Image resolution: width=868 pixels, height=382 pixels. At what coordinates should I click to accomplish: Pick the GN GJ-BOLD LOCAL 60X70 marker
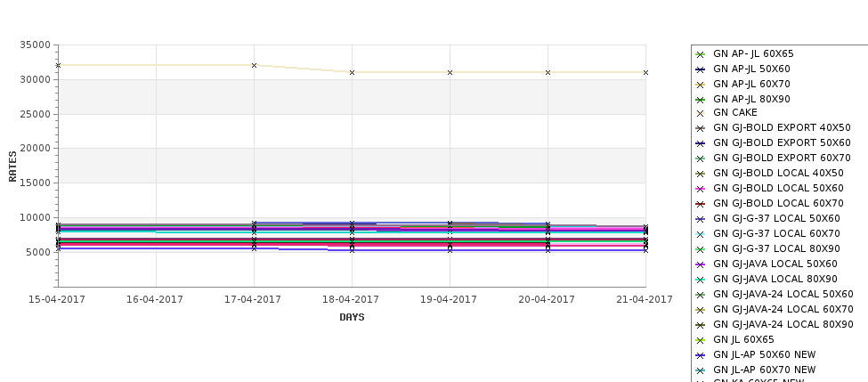click(x=701, y=204)
